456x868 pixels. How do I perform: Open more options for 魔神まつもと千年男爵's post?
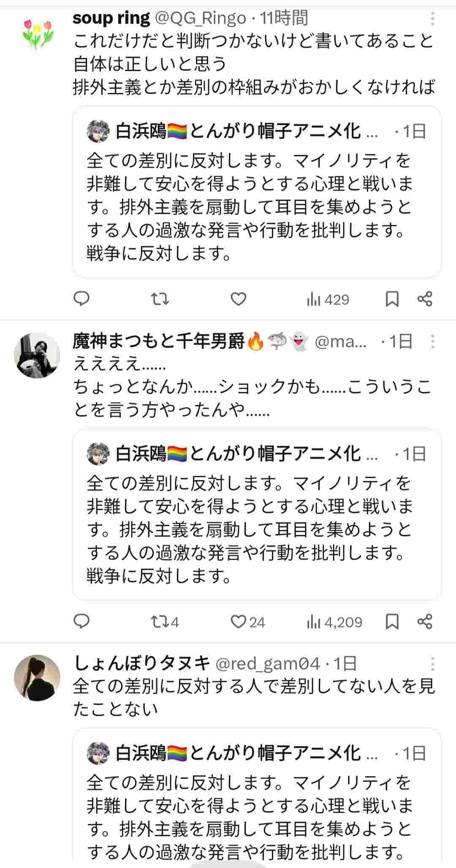coord(432,341)
